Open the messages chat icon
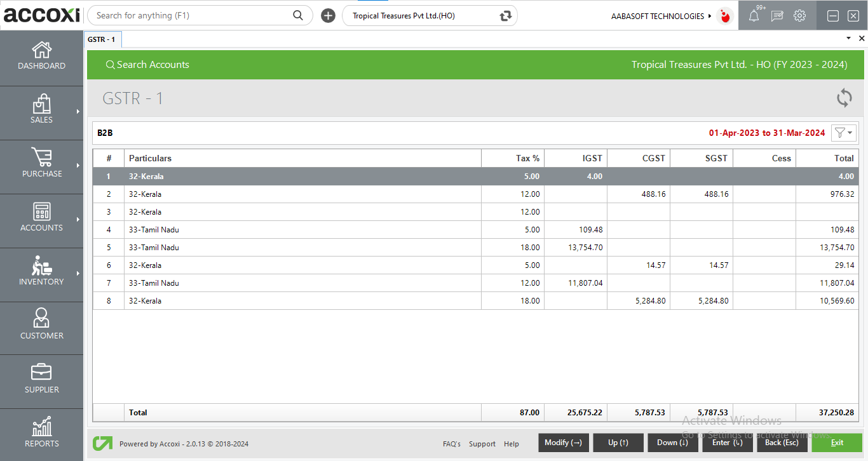Viewport: 868px width, 461px height. (x=776, y=16)
